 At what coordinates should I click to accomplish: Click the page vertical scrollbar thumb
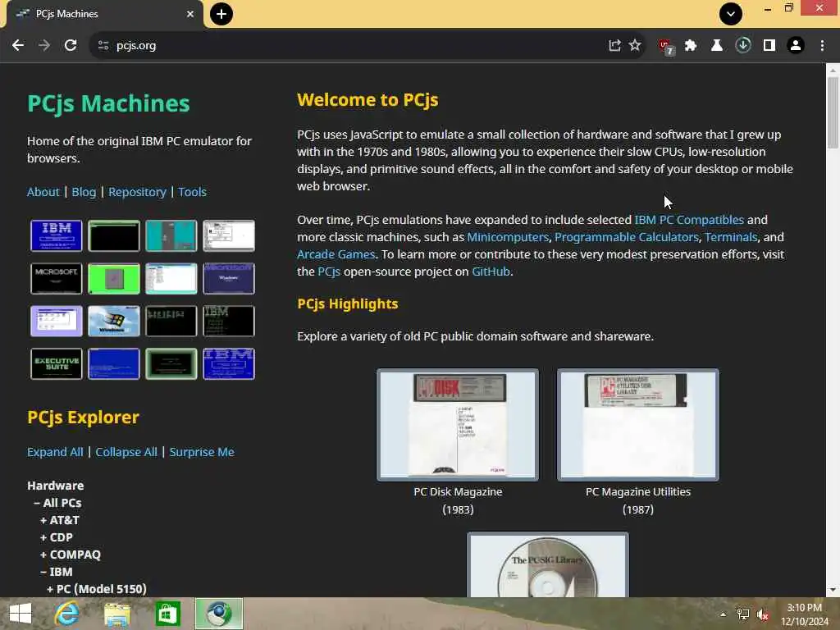point(833,112)
